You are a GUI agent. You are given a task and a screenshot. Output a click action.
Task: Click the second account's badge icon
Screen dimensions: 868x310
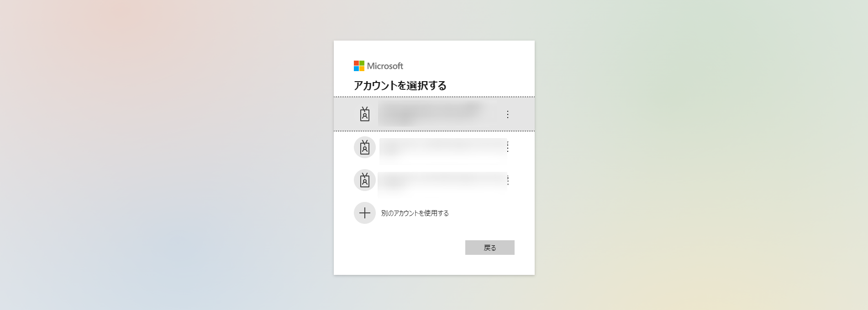(364, 147)
